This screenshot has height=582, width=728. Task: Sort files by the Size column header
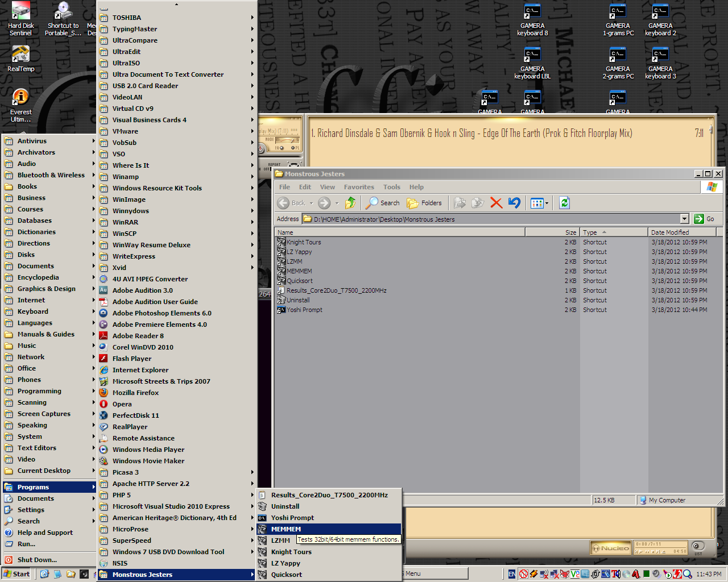point(552,232)
